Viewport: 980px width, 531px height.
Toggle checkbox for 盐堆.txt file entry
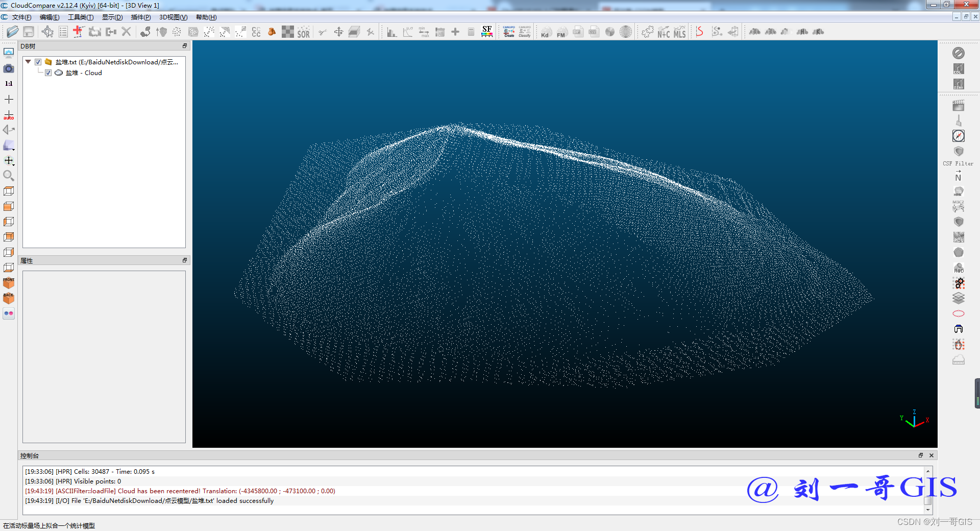38,62
